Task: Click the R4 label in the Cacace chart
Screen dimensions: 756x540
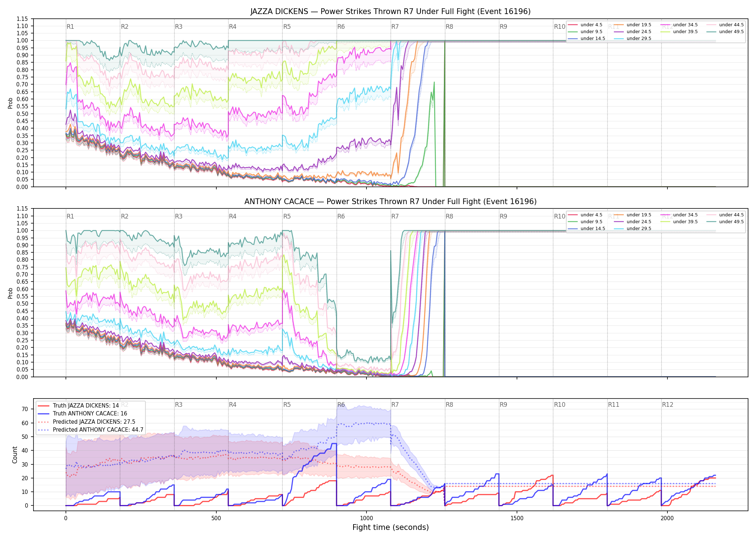Action: [x=233, y=216]
